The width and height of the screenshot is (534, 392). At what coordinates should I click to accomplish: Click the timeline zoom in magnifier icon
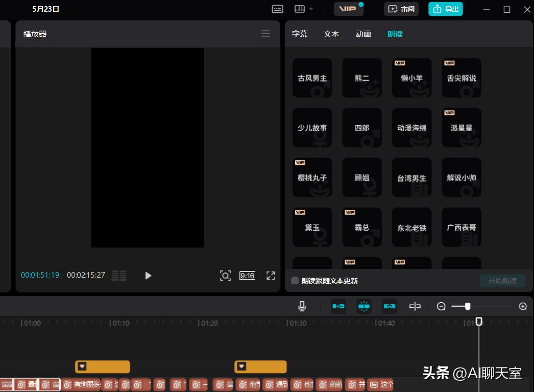(523, 306)
